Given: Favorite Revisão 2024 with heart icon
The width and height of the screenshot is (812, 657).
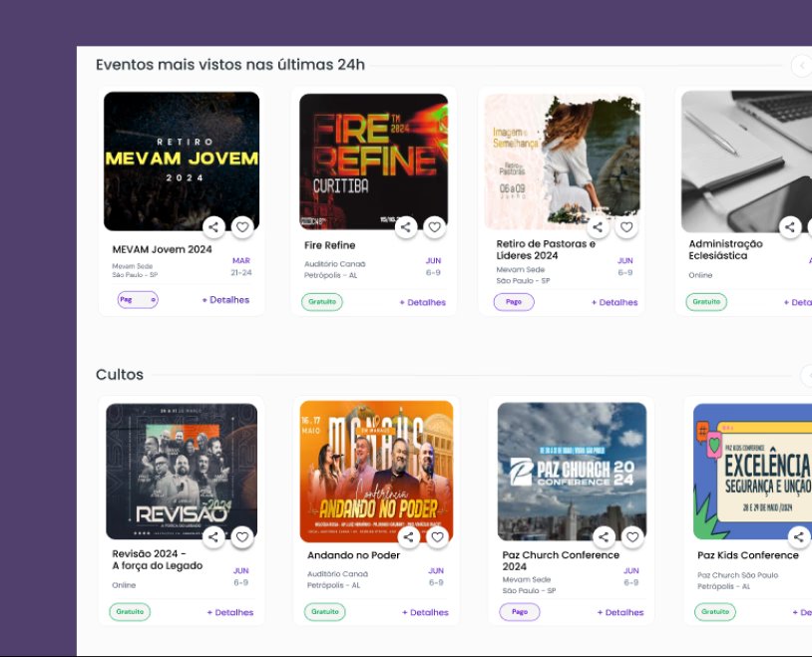Looking at the screenshot, I should [242, 537].
